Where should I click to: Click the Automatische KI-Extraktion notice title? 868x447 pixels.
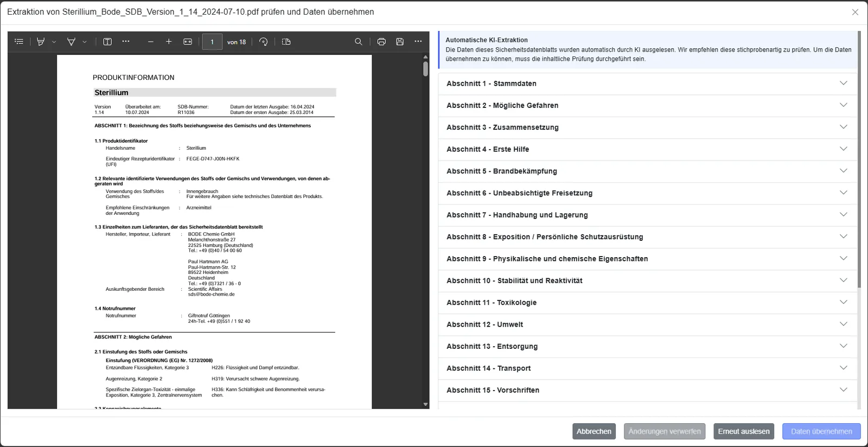pyautogui.click(x=486, y=40)
